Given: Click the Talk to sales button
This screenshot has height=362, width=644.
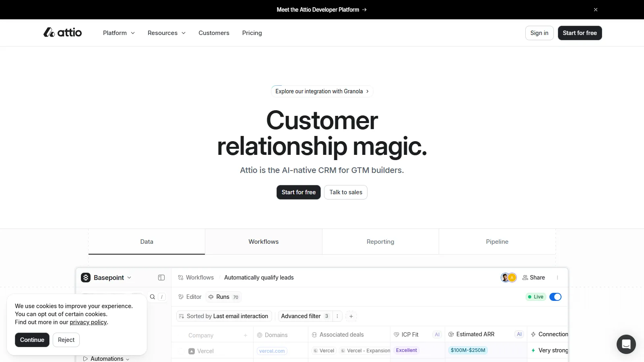Looking at the screenshot, I should click(x=345, y=192).
